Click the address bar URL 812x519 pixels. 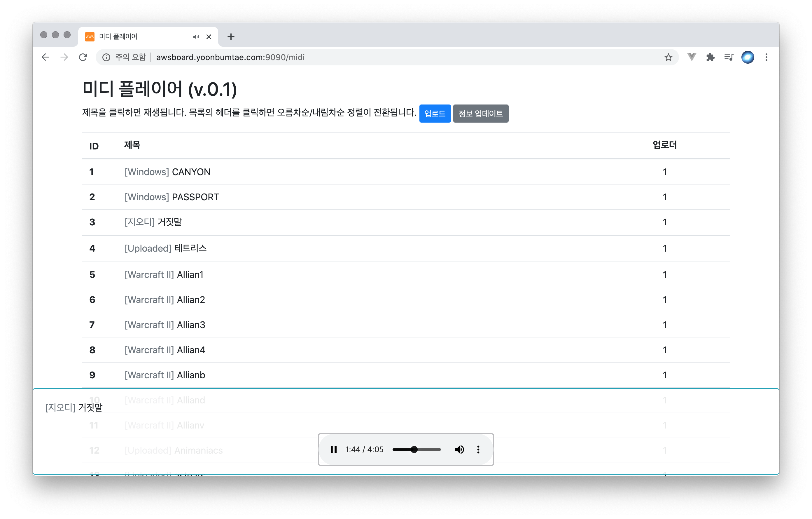click(x=230, y=58)
